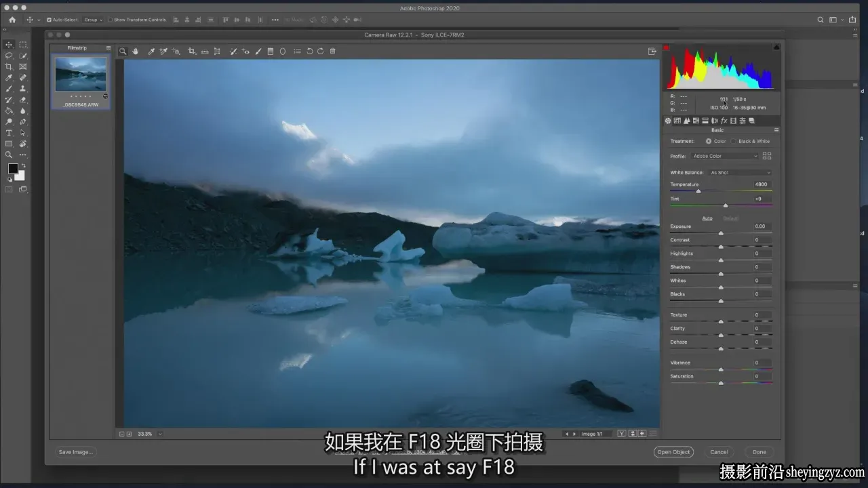Go to next image arrow in navigator

click(574, 434)
